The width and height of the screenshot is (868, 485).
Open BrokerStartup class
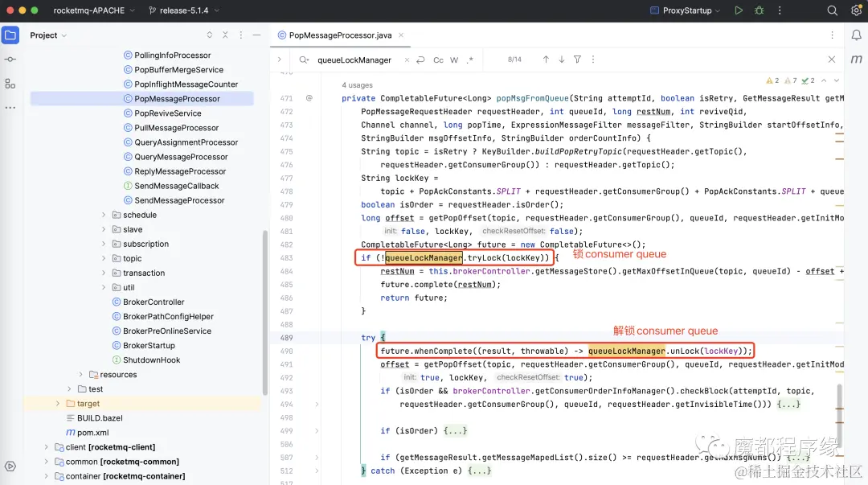point(149,345)
